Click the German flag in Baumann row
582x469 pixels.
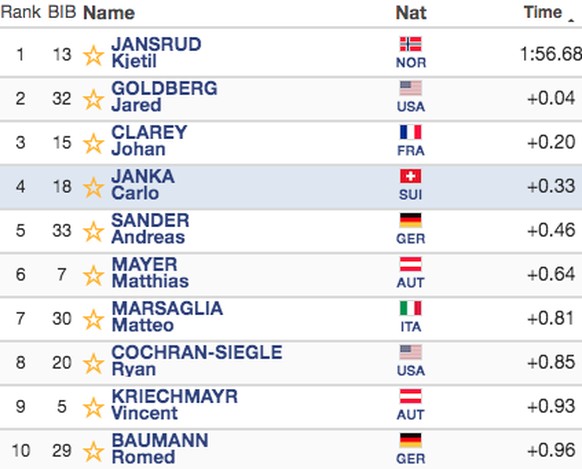click(x=411, y=440)
